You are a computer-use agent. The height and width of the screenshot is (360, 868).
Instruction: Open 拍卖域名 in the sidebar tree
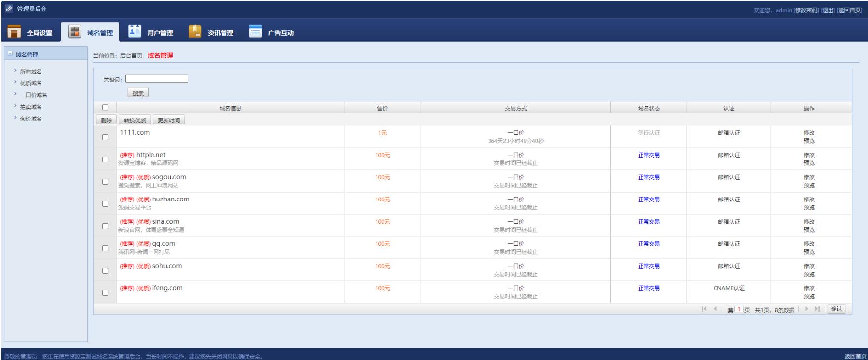(31, 107)
